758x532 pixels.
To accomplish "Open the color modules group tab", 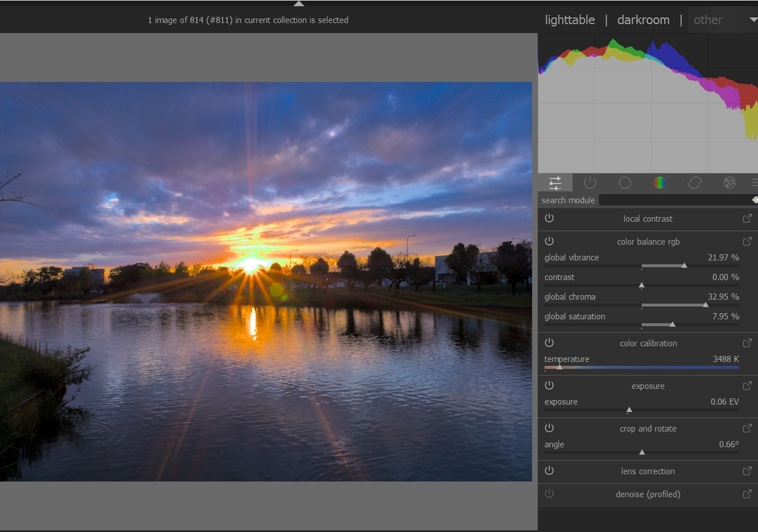I will pos(659,183).
